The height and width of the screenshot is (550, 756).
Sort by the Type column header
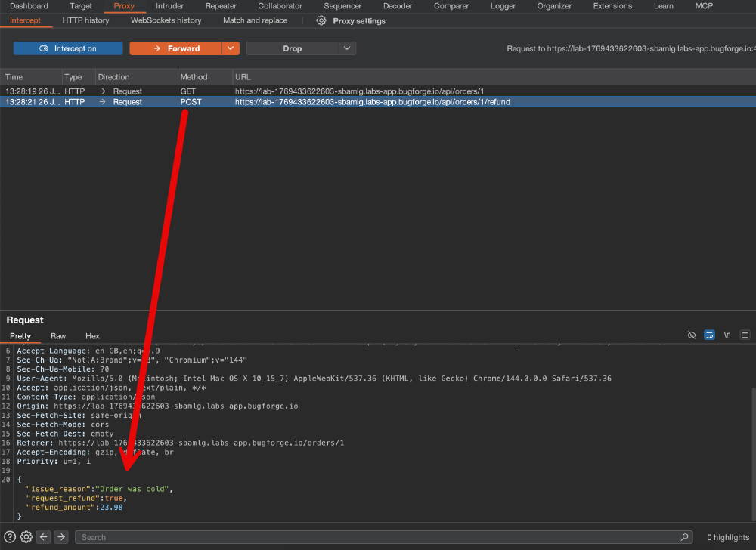click(78, 76)
